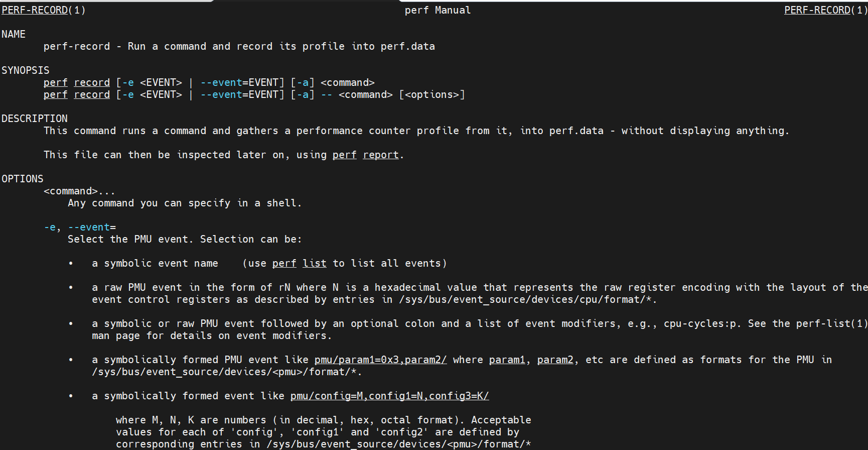
Task: Click the underlined 'param2' word
Action: pyautogui.click(x=555, y=360)
